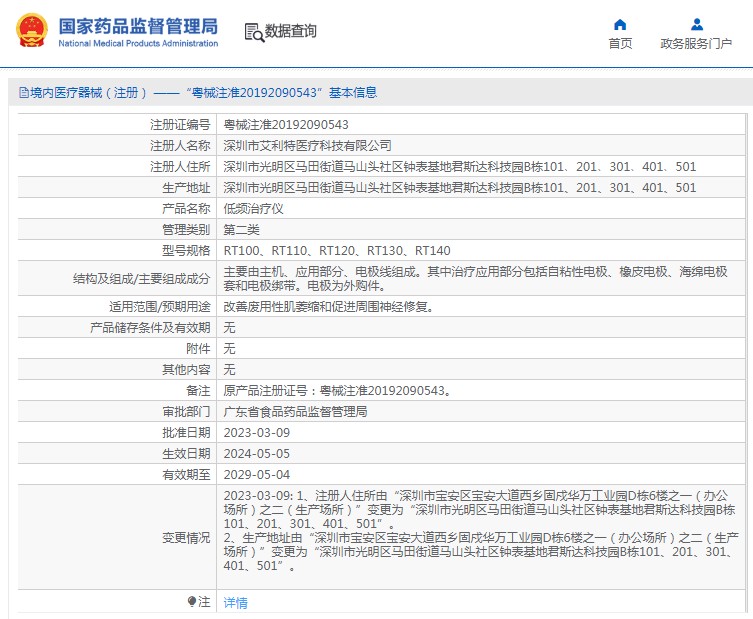This screenshot has width=753, height=619.
Task: Click approval department 广东省食品药品监督管理局
Action: point(295,412)
